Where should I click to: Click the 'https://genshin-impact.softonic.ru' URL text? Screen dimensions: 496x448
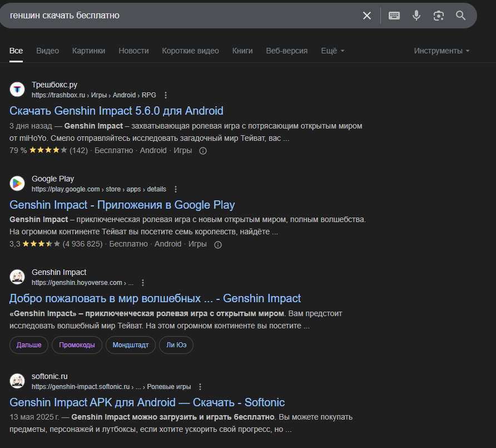tap(81, 387)
